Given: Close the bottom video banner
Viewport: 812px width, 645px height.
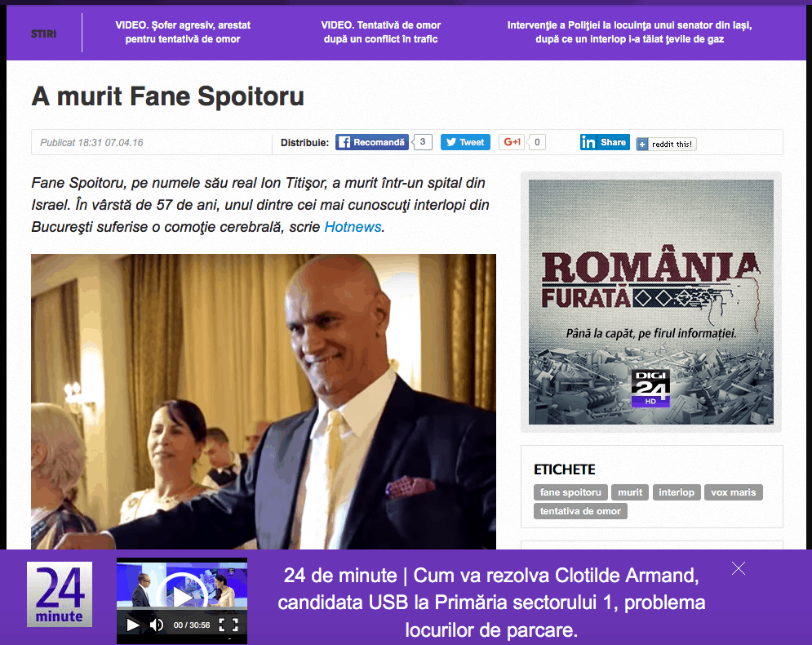Looking at the screenshot, I should [739, 568].
